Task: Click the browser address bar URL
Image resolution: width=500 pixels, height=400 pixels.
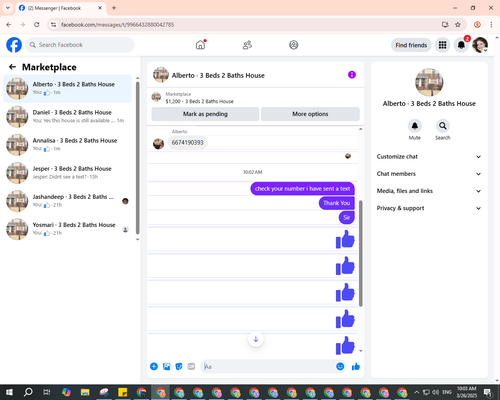Action: point(117,24)
